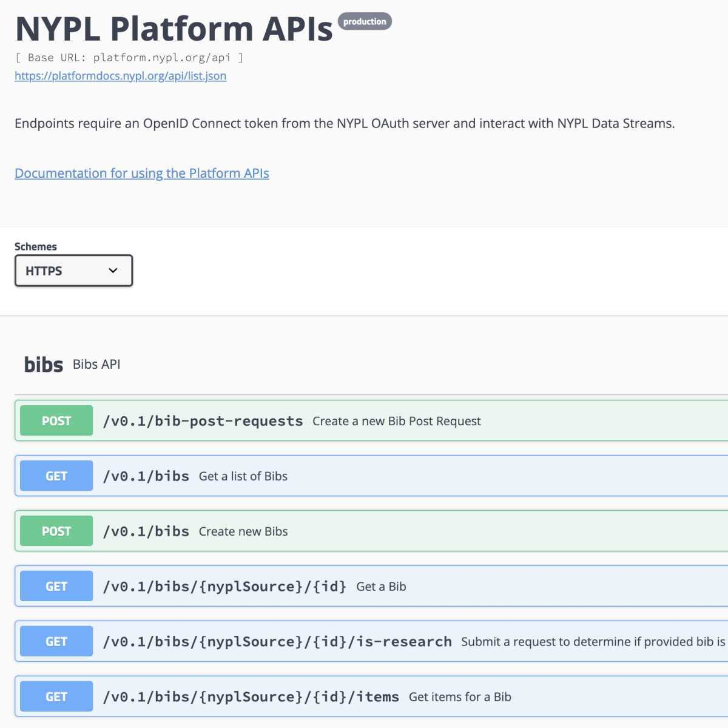Expand the /v0.1/bibs/{nyplSource}/{id} path

point(224,587)
